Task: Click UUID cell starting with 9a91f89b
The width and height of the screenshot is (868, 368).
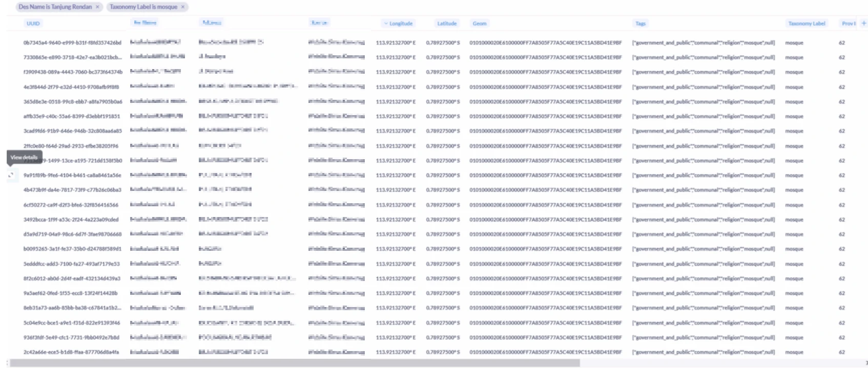Action: tap(72, 175)
